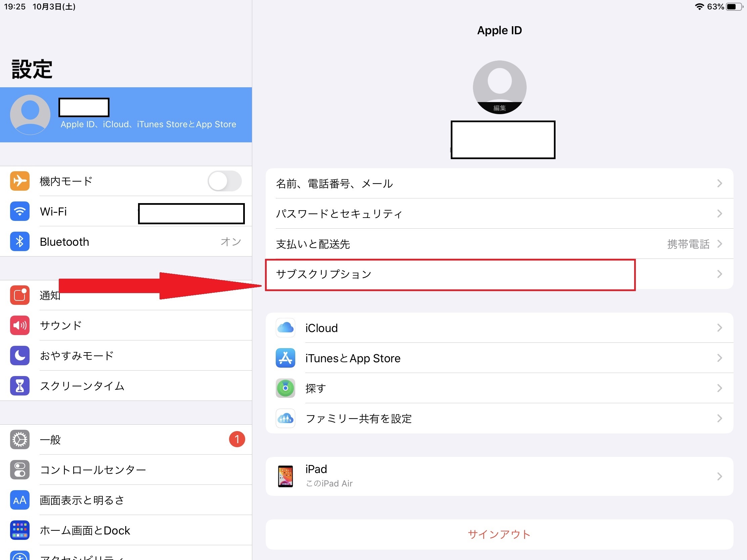The image size is (747, 560).
Task: Open Bluetooth settings row
Action: click(x=126, y=241)
